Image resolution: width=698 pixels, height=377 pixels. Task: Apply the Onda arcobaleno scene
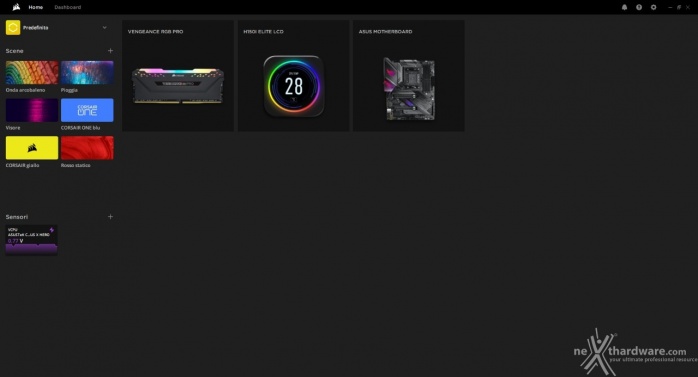pyautogui.click(x=32, y=73)
